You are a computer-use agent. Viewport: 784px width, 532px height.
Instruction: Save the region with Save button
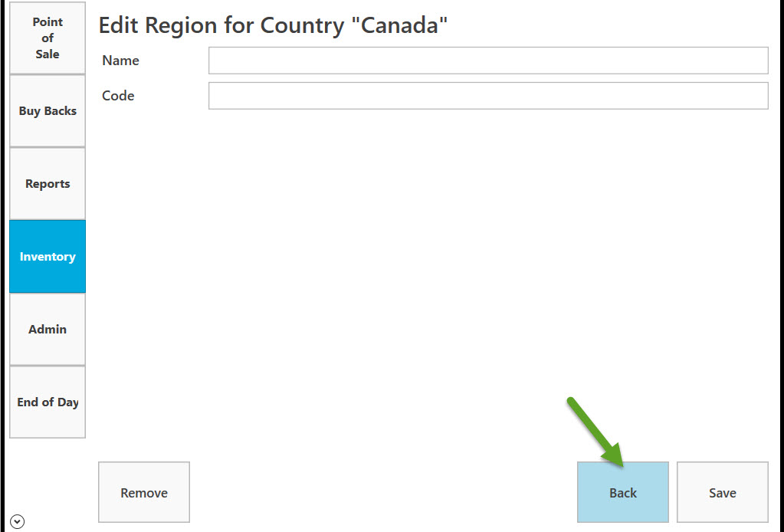(723, 492)
